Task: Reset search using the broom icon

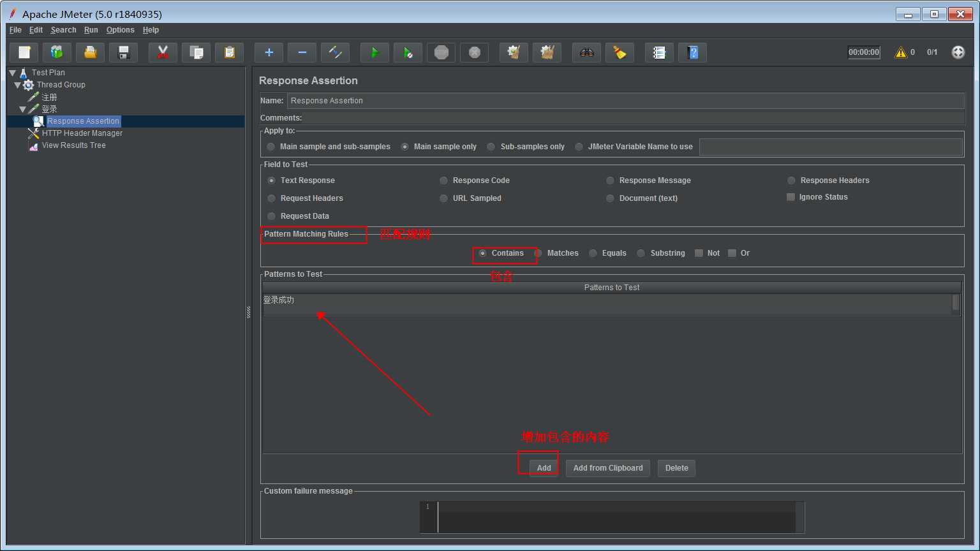Action: (620, 52)
